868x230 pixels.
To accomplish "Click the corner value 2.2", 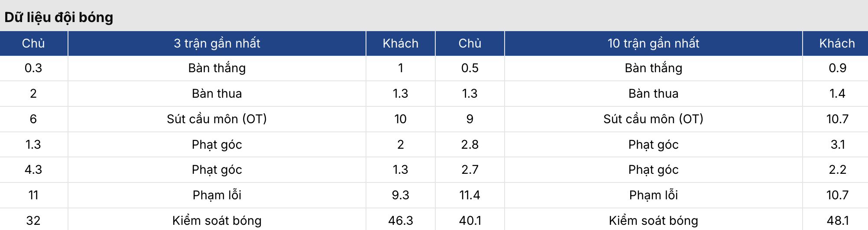I will pyautogui.click(x=837, y=169).
